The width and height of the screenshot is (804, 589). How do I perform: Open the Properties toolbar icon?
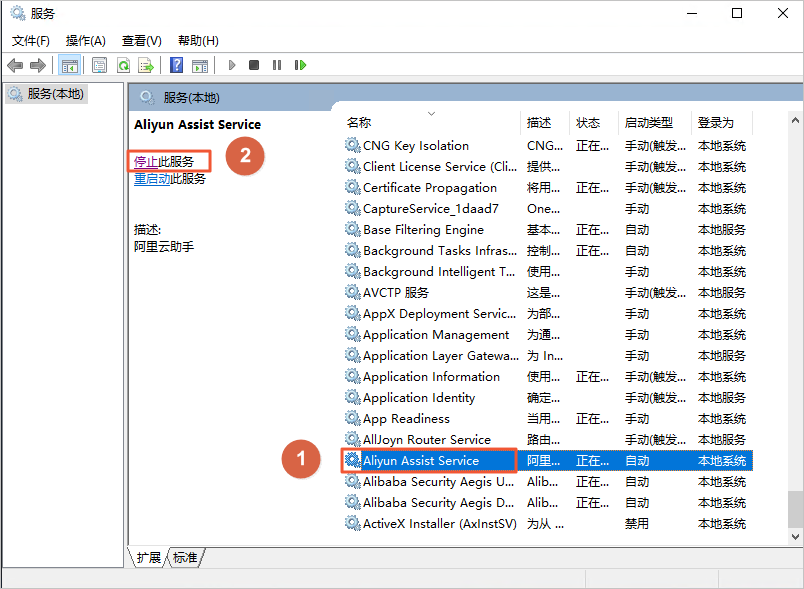pos(99,65)
